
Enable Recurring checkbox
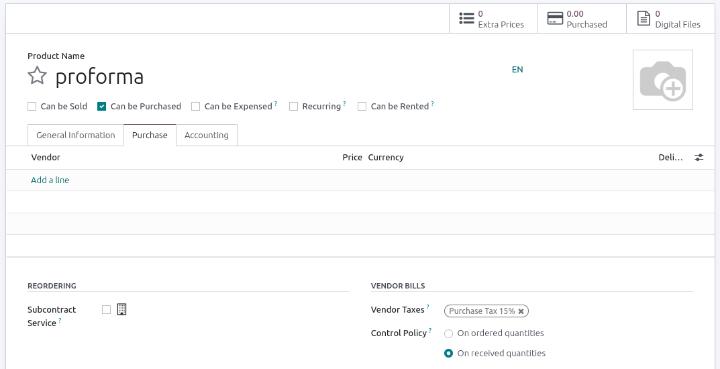pyautogui.click(x=293, y=106)
